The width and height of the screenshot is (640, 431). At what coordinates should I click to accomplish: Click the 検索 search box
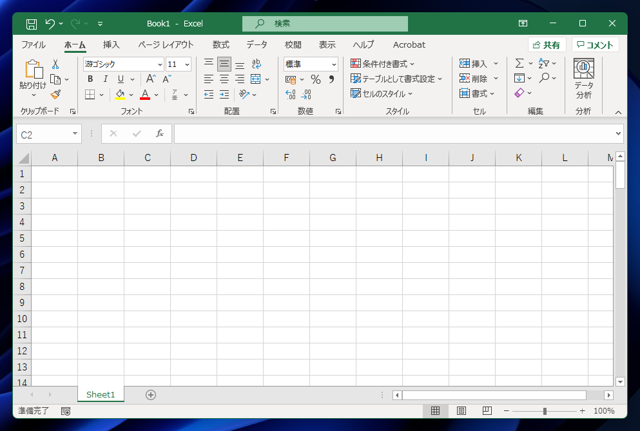coord(325,24)
